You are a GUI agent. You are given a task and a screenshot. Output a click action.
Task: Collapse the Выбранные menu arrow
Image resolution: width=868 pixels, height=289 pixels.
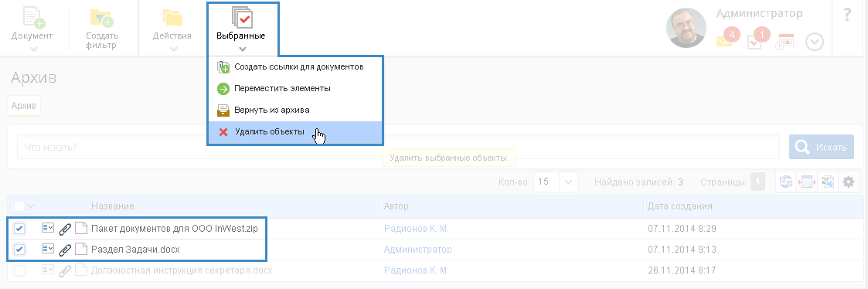tap(243, 49)
